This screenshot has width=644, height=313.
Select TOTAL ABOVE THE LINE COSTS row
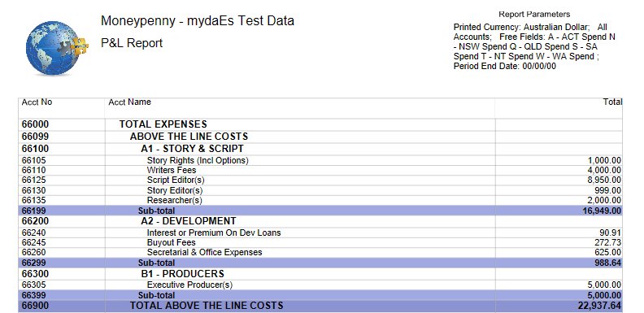pos(320,306)
